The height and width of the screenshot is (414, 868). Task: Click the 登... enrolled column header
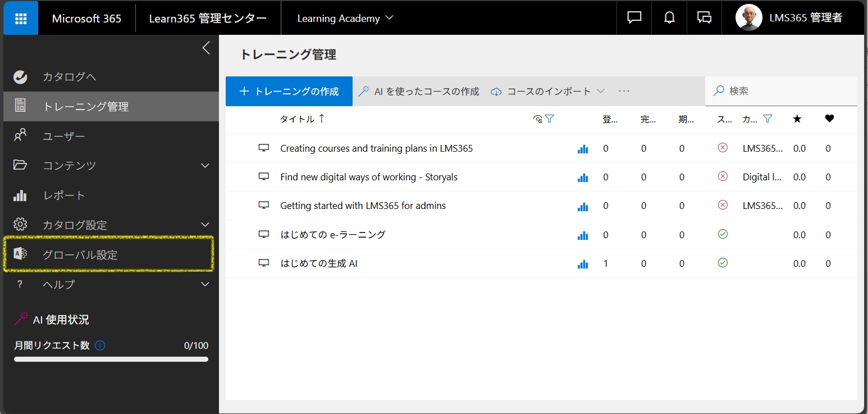(x=610, y=119)
